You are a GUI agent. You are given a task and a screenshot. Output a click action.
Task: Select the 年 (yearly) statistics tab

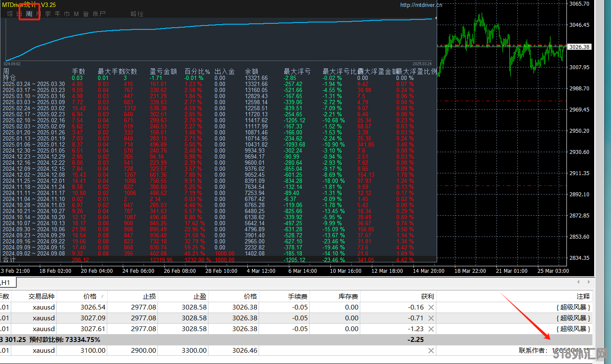coord(58,14)
